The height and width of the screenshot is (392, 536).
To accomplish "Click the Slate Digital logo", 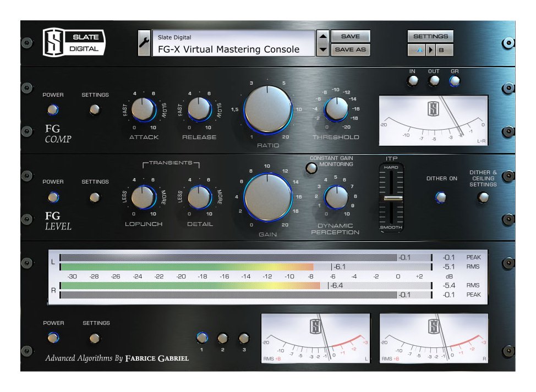I will coord(74,42).
